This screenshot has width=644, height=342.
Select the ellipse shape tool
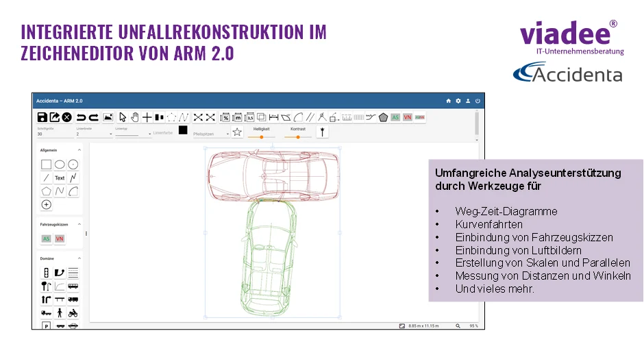click(60, 164)
